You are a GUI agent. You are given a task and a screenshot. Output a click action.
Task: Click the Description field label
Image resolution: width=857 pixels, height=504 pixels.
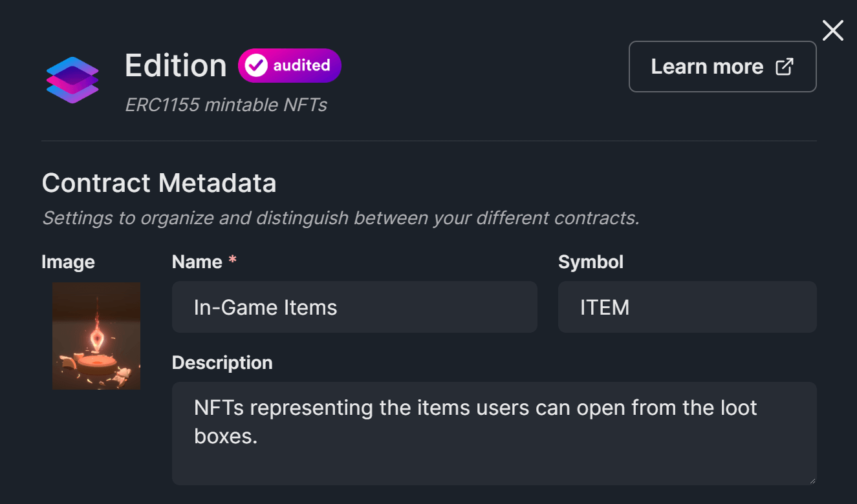222,362
